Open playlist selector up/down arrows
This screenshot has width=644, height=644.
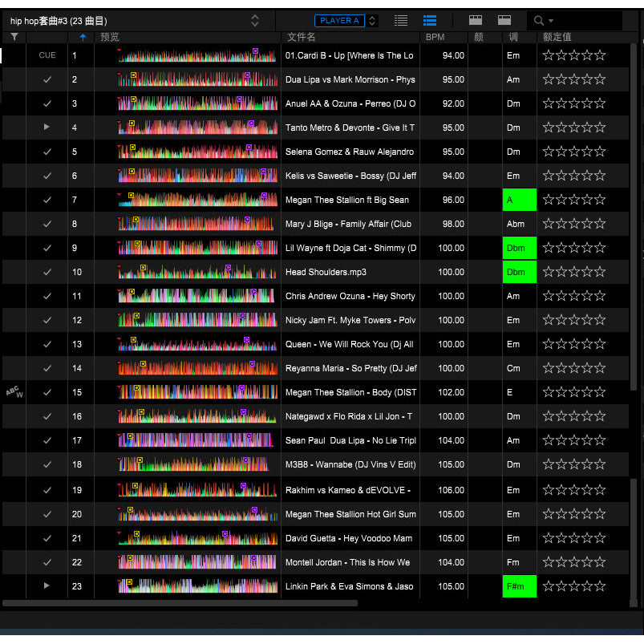click(255, 21)
